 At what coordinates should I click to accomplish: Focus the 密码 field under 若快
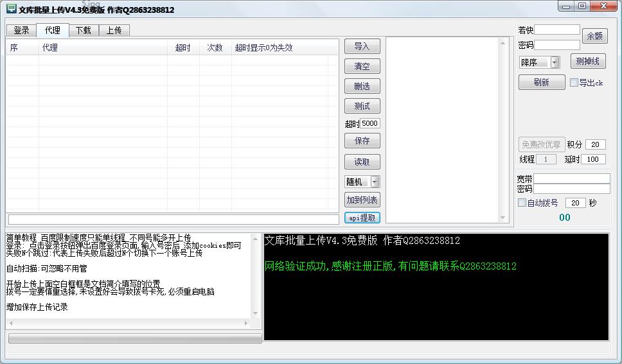pos(557,45)
